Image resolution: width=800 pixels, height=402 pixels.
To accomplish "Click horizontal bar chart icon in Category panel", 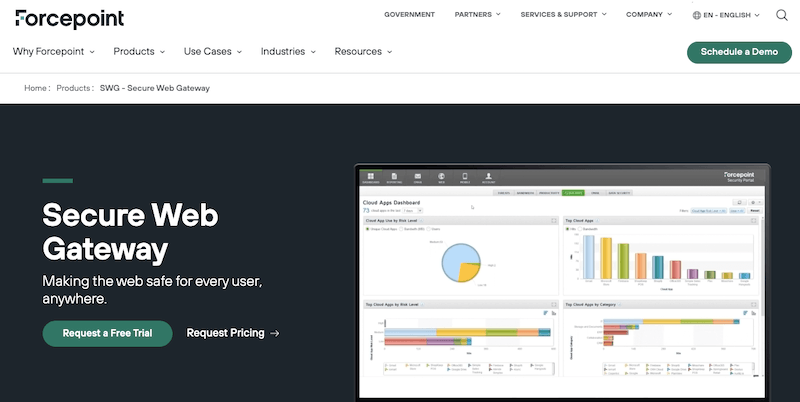I will (745, 313).
